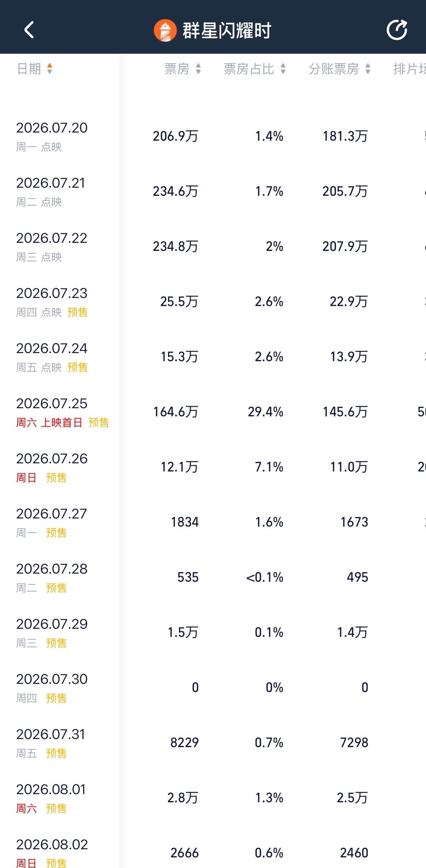
Task: Tap the 164.6万 box office value
Action: (176, 412)
